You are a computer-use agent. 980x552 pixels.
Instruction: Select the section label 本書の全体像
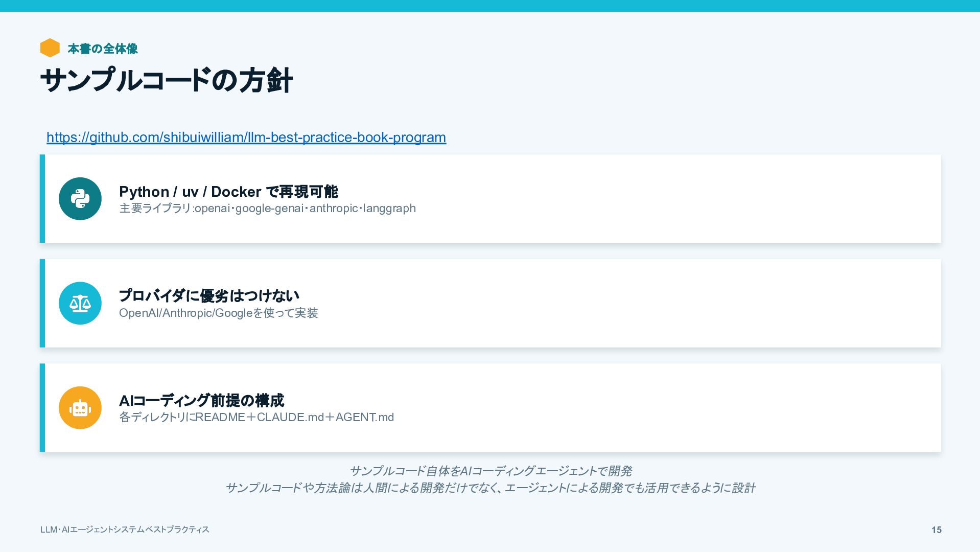tap(103, 49)
